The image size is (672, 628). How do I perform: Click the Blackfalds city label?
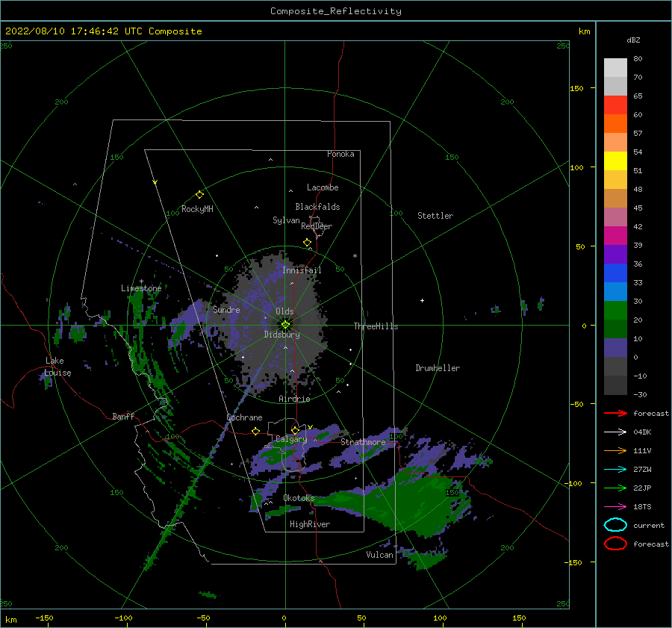point(317,207)
